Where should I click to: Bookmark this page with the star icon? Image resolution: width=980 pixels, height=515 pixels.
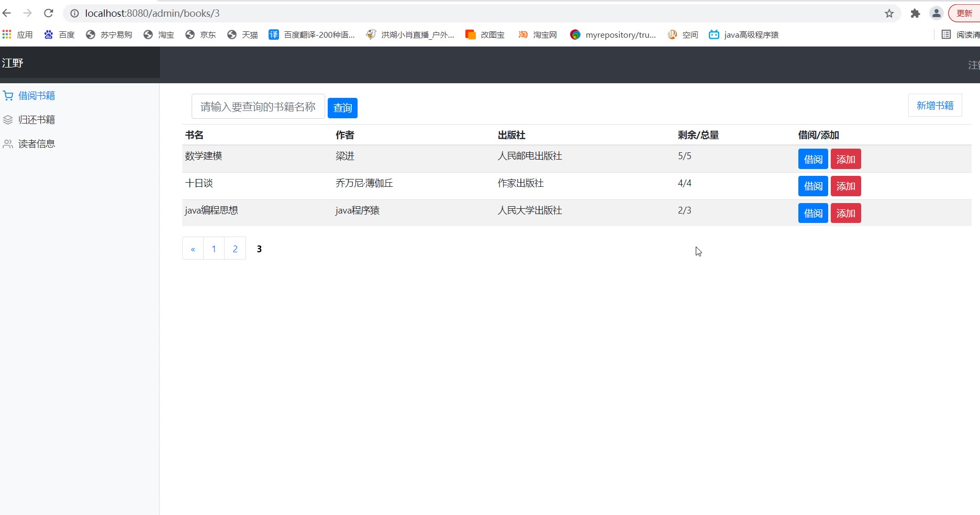[x=889, y=14]
